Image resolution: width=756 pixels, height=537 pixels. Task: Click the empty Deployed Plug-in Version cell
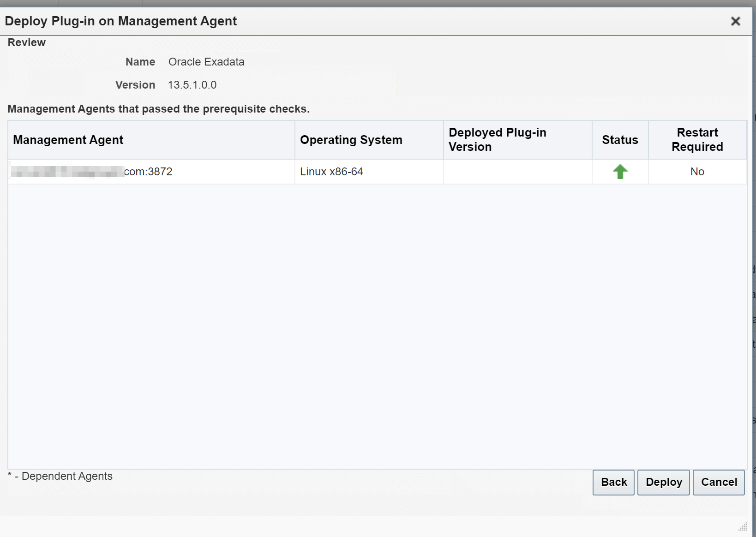[x=517, y=172]
